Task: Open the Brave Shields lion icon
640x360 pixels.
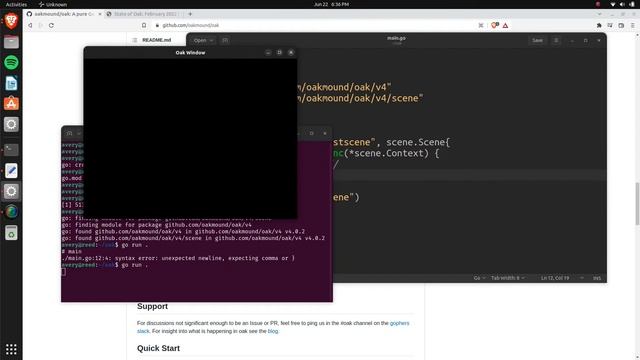Action: tap(494, 25)
